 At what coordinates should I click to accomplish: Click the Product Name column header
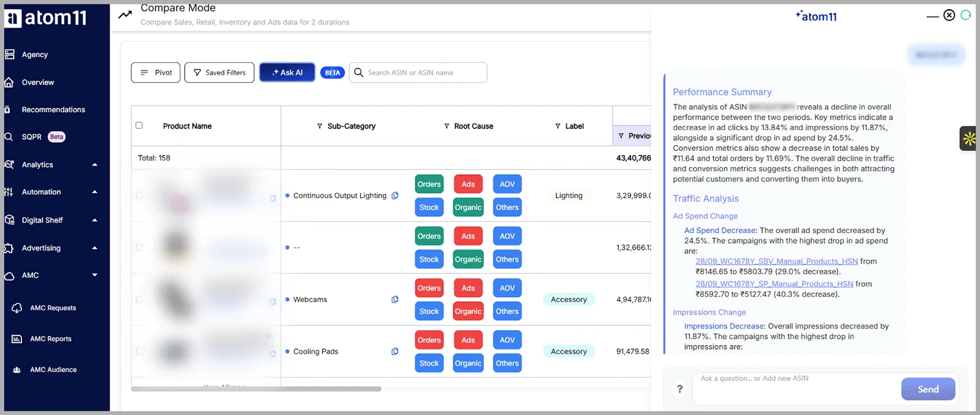[x=187, y=126]
